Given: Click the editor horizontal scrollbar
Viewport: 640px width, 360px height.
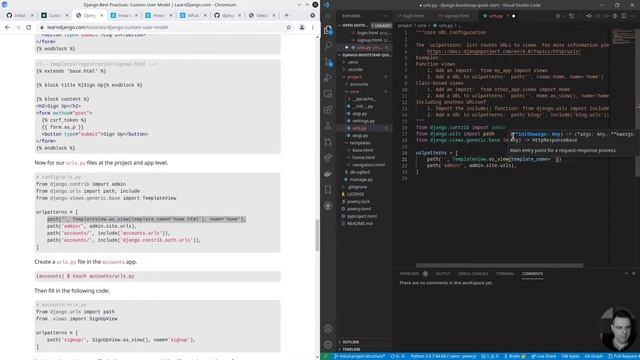Looking at the screenshot, I should tap(499, 265).
